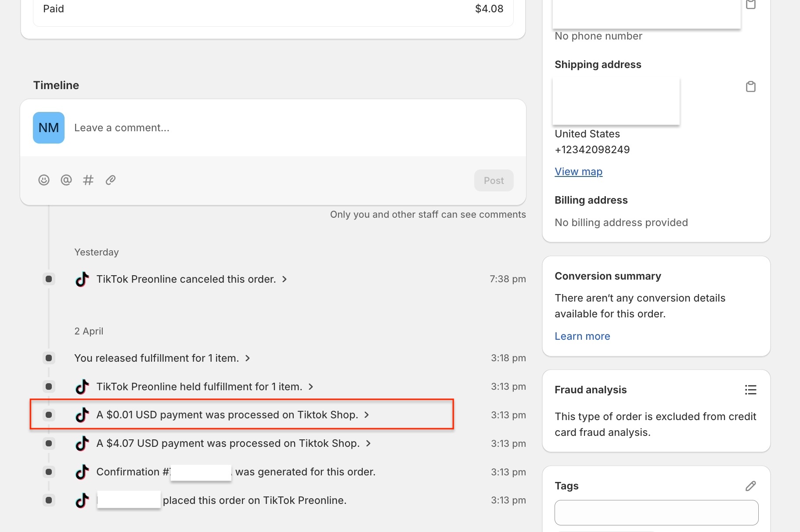Viewport: 800px width, 532px height.
Task: Open the View map link
Action: (x=578, y=172)
